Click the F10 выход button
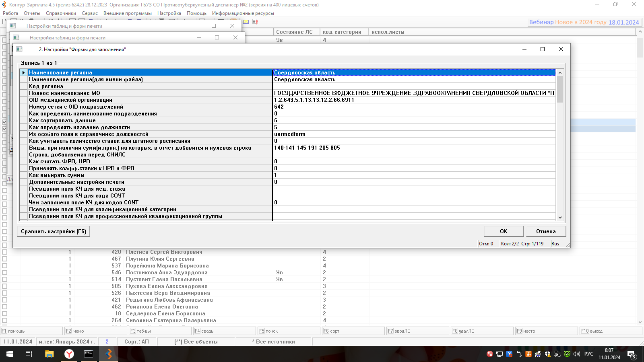The height and width of the screenshot is (362, 644). 611,331
